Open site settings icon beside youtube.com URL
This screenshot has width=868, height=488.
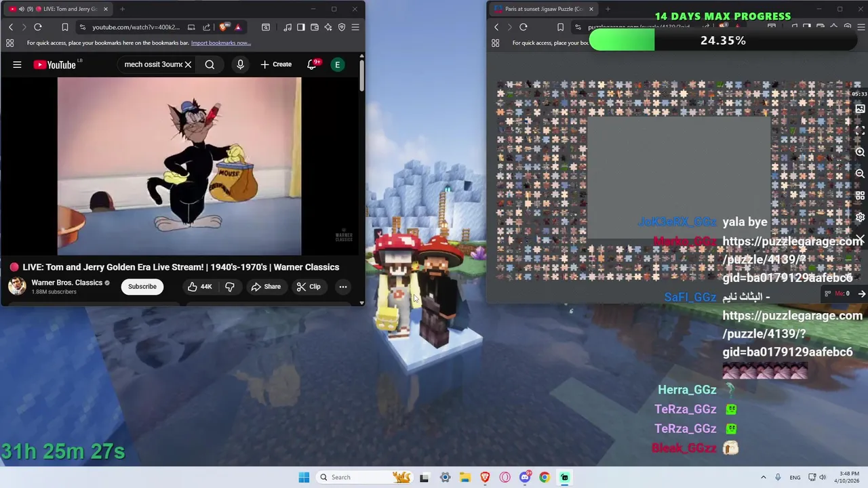tap(83, 27)
